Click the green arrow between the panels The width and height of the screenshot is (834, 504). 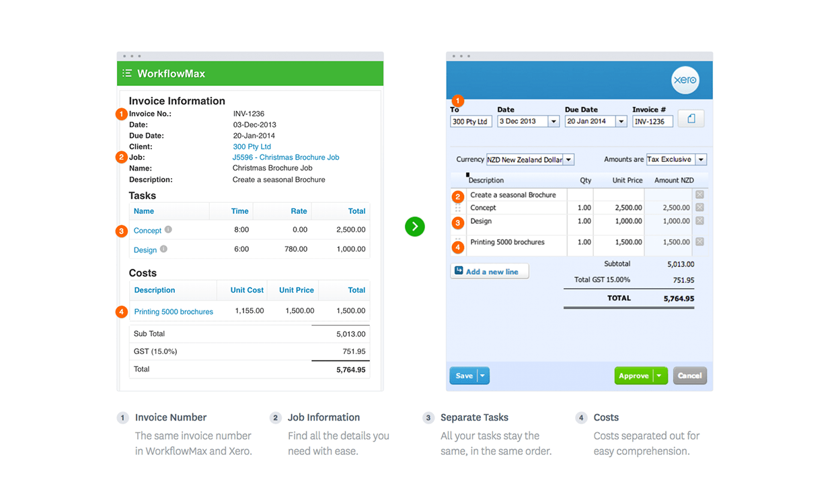pyautogui.click(x=415, y=226)
